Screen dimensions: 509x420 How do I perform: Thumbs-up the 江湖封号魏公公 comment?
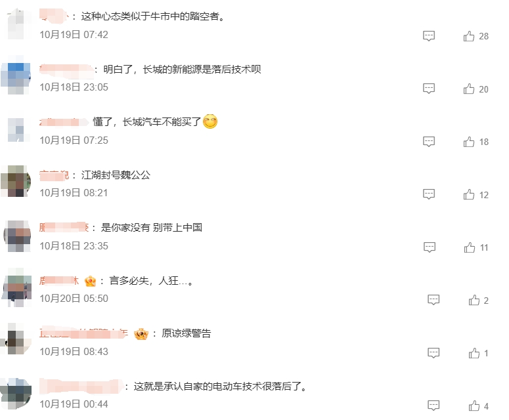point(469,194)
